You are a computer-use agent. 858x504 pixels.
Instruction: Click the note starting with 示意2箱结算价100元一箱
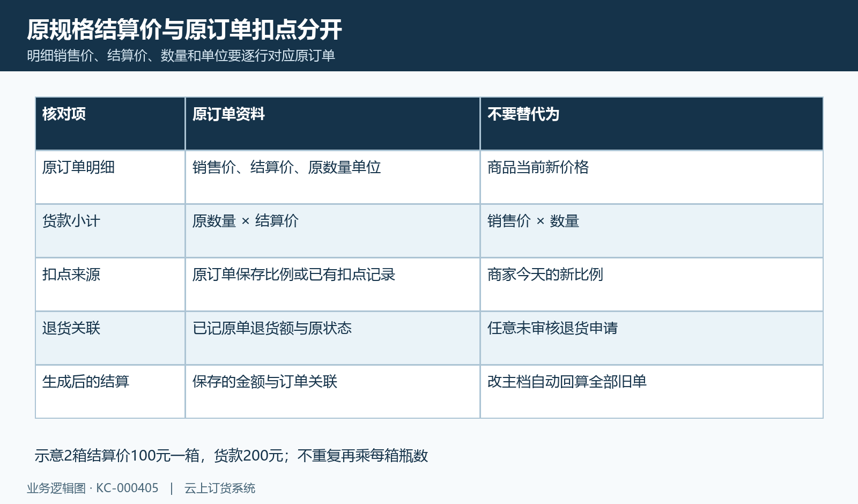[231, 456]
